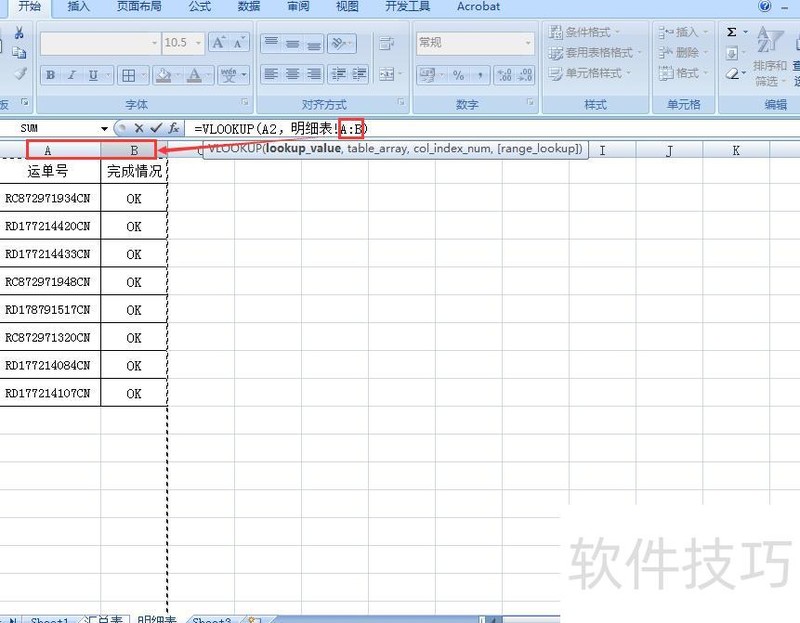Click the AutoSum Σ icon

coord(732,33)
